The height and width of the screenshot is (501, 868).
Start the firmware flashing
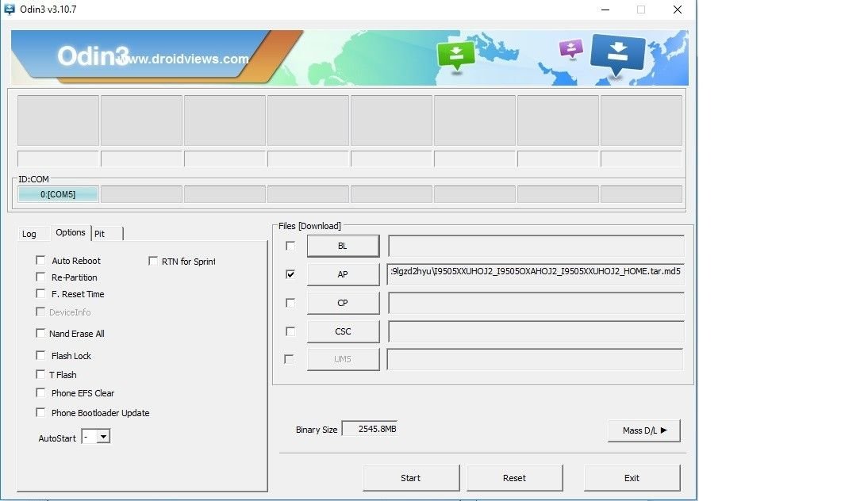point(411,478)
